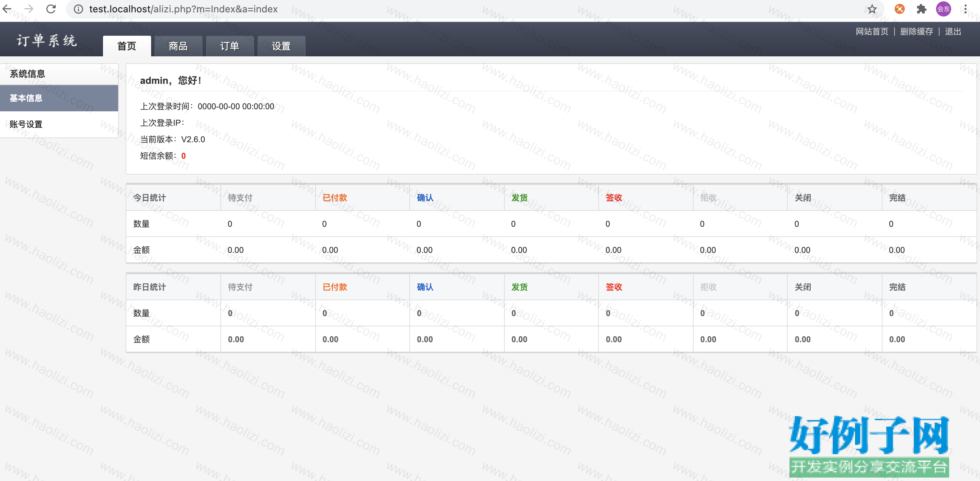Click the 网站首页 link
The height and width of the screenshot is (481, 980).
872,31
